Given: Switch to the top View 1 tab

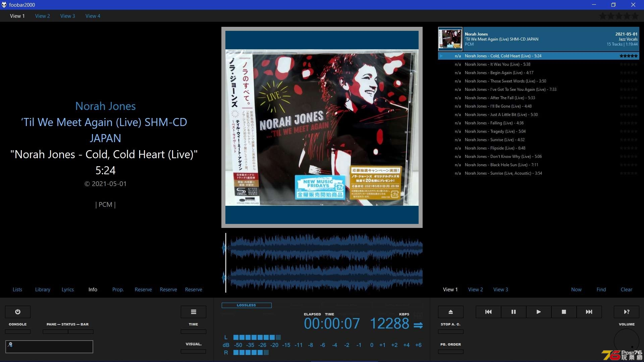Looking at the screenshot, I should click(x=17, y=16).
